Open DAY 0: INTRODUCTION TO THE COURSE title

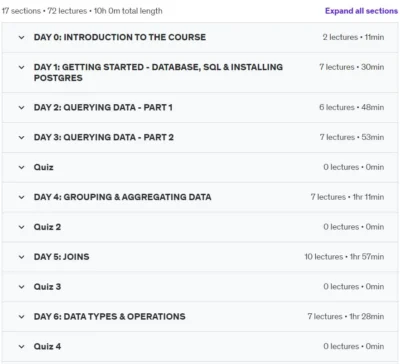[x=120, y=37]
